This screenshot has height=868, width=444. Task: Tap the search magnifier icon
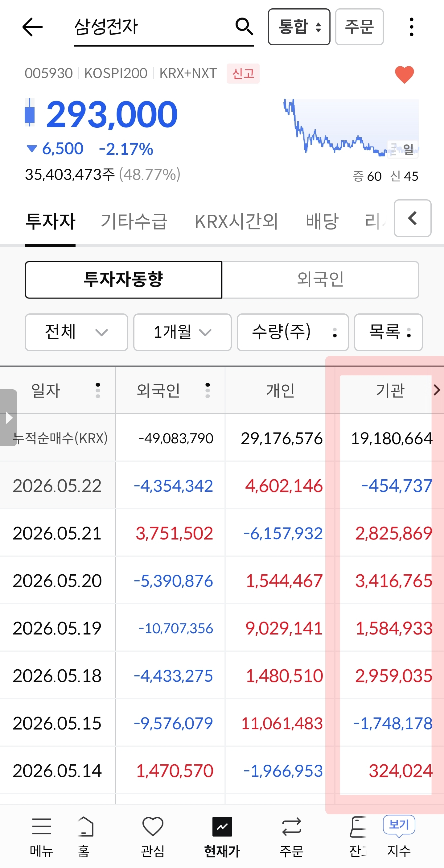244,27
